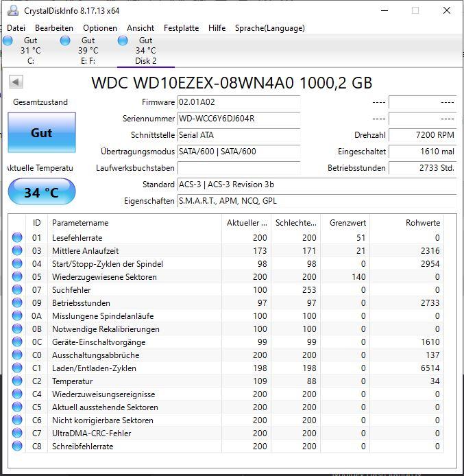Click Grenzwert 140 for Wiederzugewiesene Sektoren
Image resolution: width=464 pixels, height=476 pixels.
pyautogui.click(x=358, y=277)
